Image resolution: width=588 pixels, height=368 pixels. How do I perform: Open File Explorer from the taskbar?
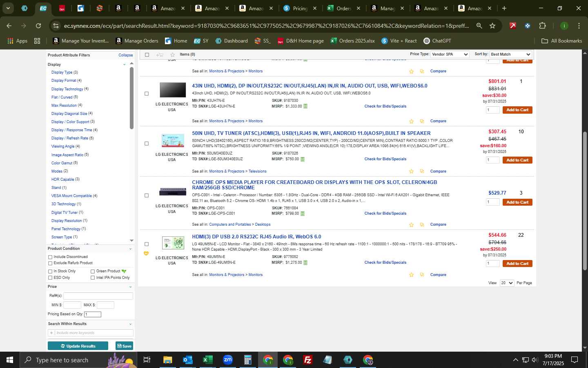167,360
